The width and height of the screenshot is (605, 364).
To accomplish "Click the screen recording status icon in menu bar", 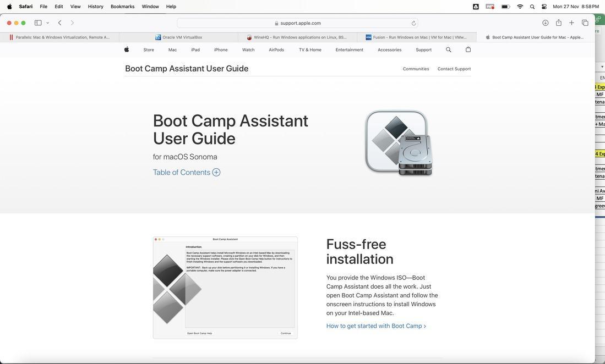I will (x=490, y=7).
